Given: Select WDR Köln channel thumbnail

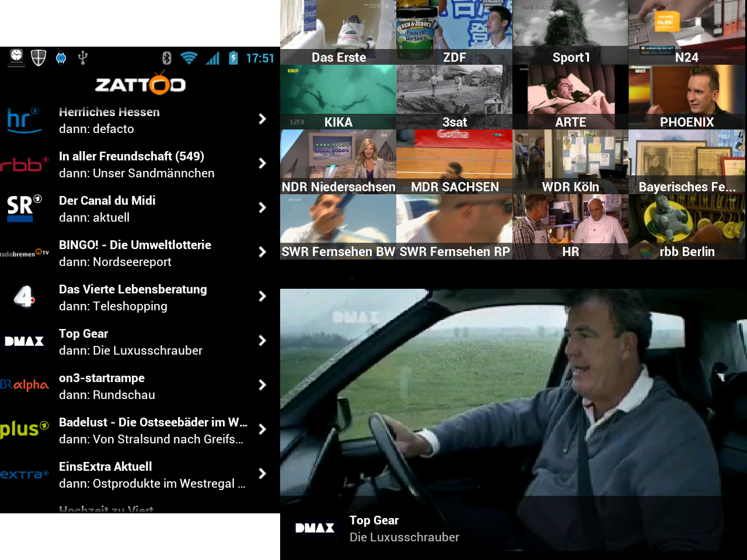Looking at the screenshot, I should [x=570, y=162].
